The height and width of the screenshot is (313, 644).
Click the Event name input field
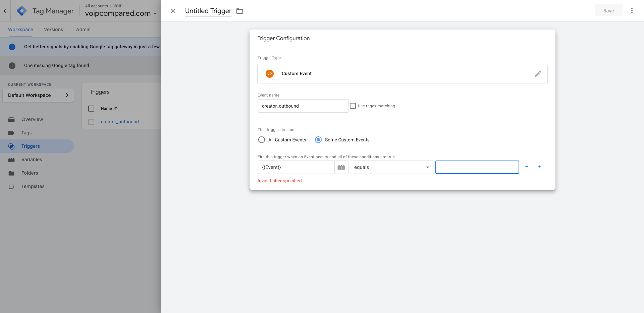(x=303, y=106)
